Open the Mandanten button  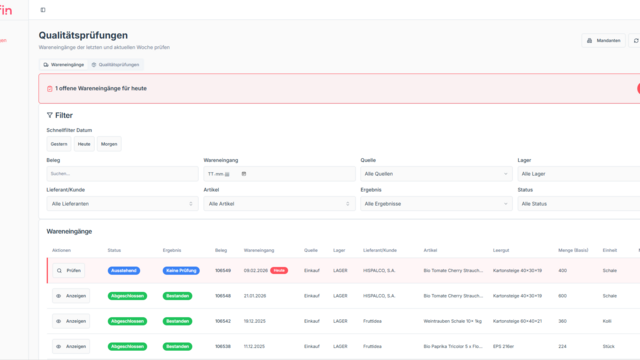[603, 40]
